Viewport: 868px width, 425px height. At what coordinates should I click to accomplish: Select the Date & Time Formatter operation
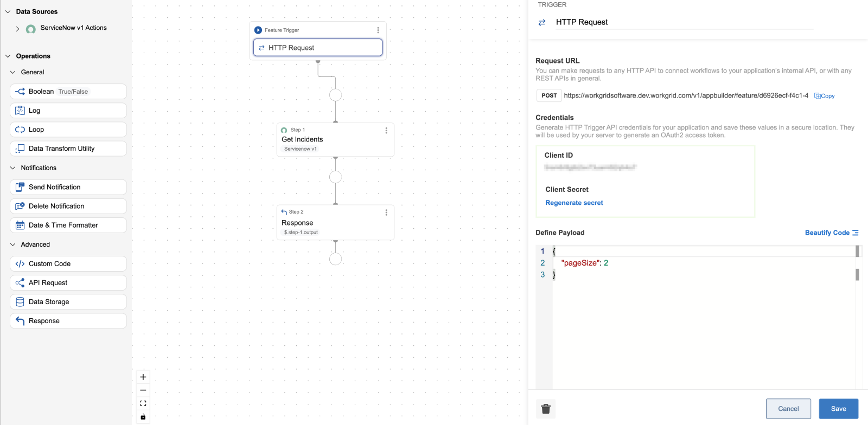[x=68, y=225]
